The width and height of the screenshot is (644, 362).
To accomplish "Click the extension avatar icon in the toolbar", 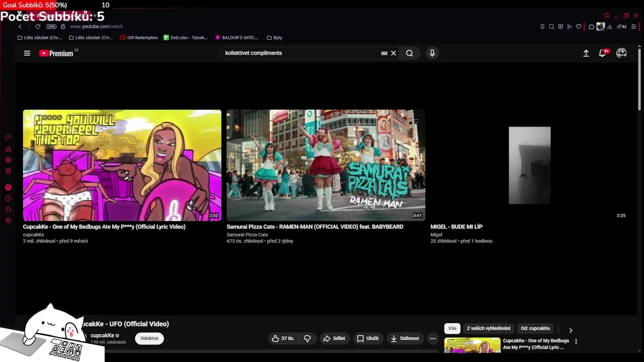I will click(600, 27).
